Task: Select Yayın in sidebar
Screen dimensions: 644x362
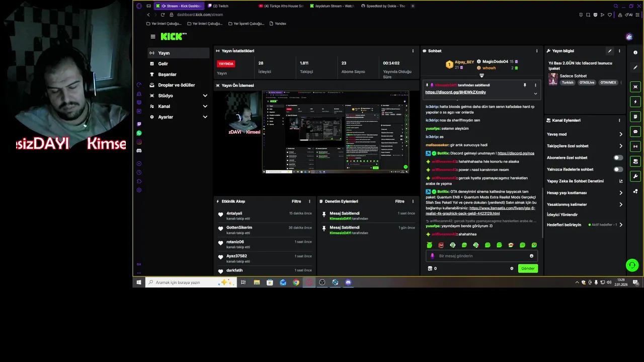Action: (178, 53)
